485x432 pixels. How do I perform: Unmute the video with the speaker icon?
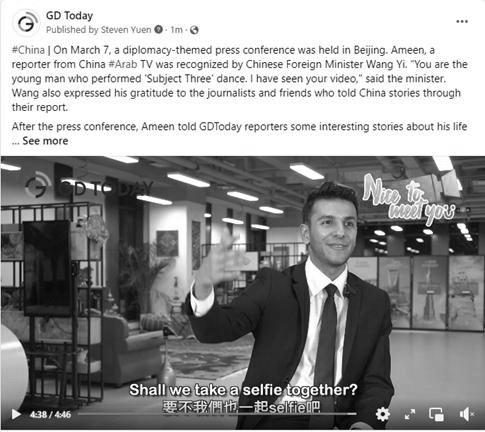(466, 414)
